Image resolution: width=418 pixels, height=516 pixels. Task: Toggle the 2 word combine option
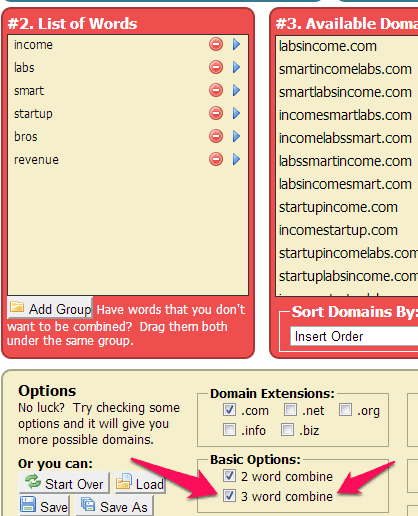(229, 476)
